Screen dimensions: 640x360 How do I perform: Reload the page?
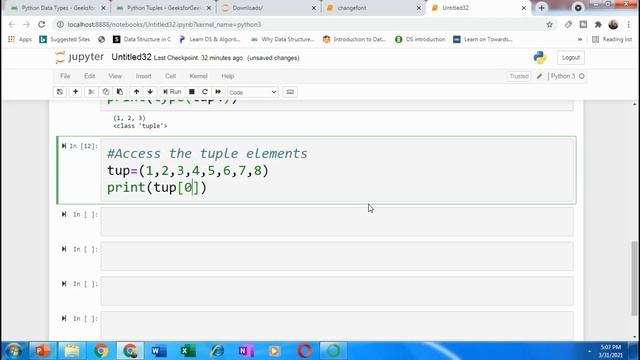pyautogui.click(x=42, y=24)
